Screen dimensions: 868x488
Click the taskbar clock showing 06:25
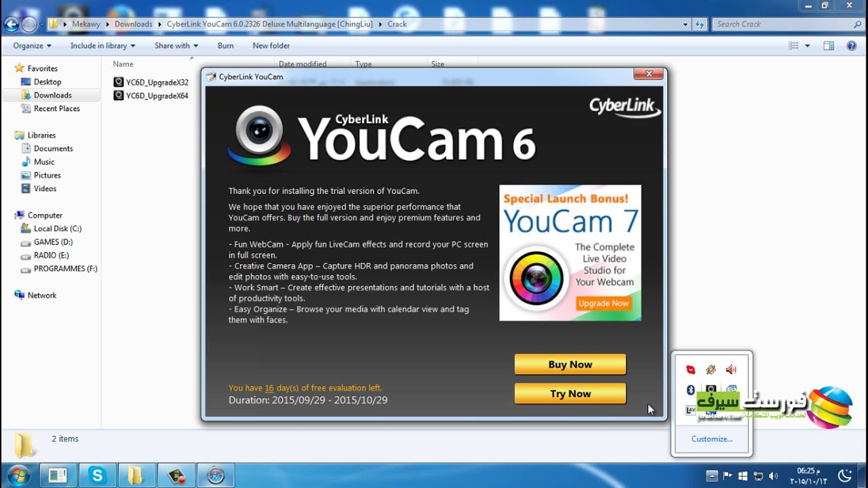pyautogui.click(x=808, y=476)
